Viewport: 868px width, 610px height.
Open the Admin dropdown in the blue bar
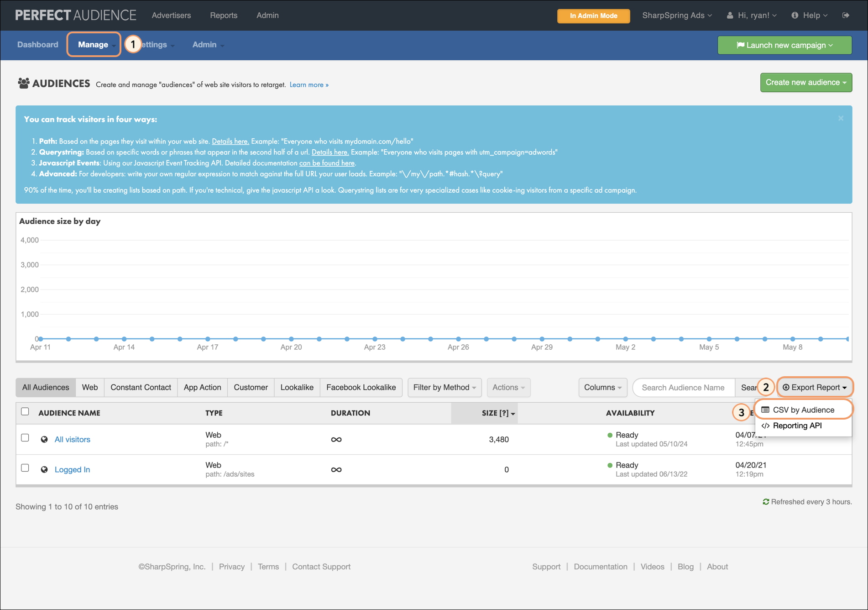pyautogui.click(x=208, y=44)
